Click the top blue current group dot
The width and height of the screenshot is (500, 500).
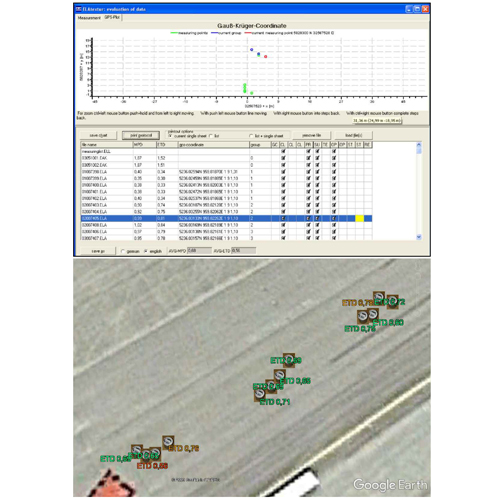click(x=252, y=50)
